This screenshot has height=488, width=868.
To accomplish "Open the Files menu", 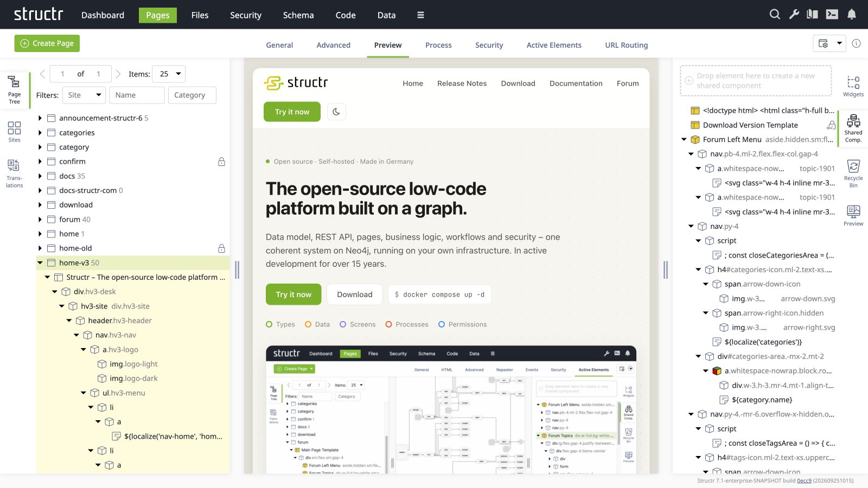I will 200,15.
